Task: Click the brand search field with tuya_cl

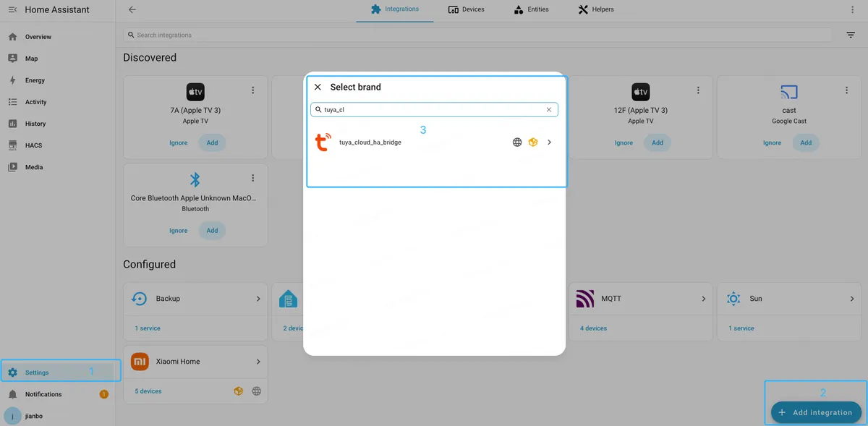Action: (x=434, y=110)
